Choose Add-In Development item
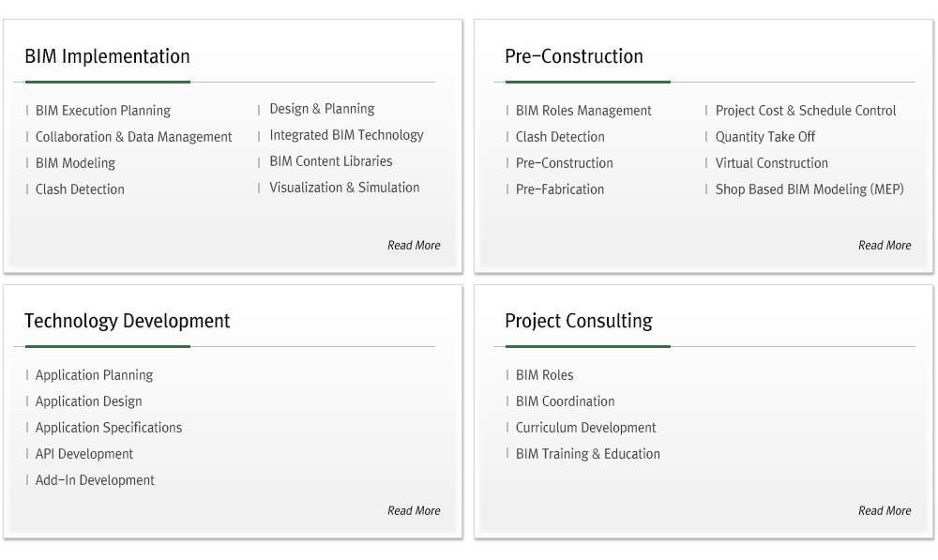The height and width of the screenshot is (560, 938). (x=95, y=480)
